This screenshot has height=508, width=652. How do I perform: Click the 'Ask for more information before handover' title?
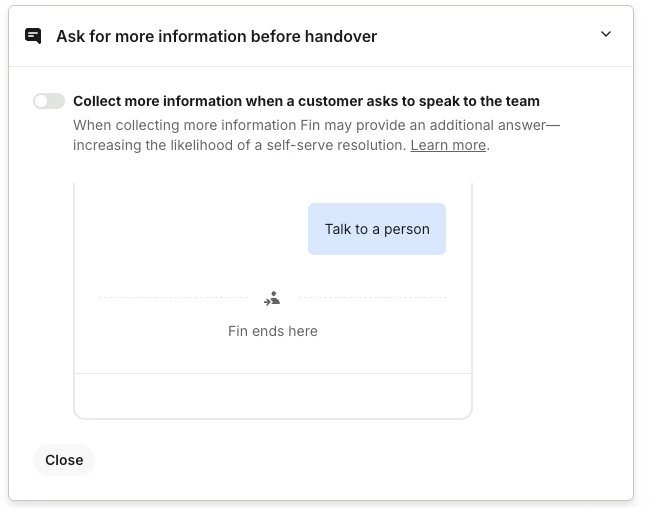[x=216, y=36]
